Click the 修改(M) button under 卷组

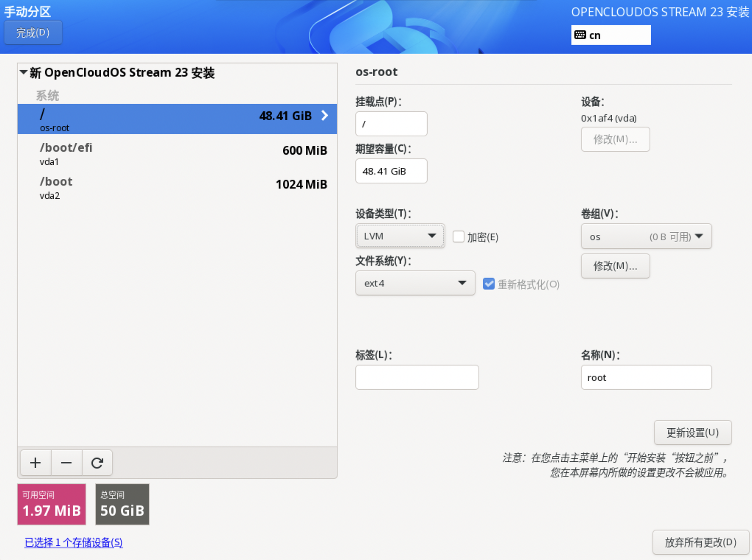tap(616, 266)
